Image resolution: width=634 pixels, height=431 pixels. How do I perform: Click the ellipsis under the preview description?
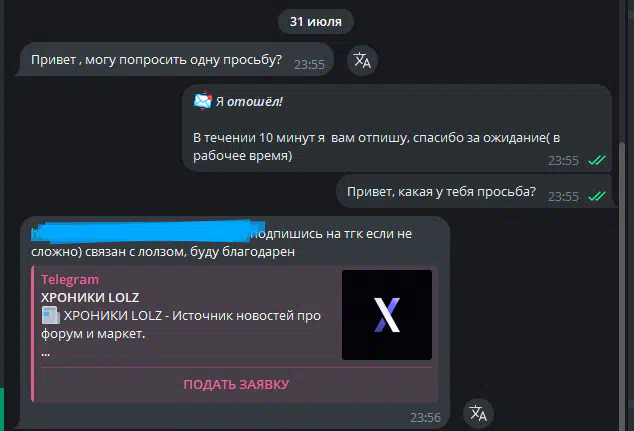click(x=45, y=353)
